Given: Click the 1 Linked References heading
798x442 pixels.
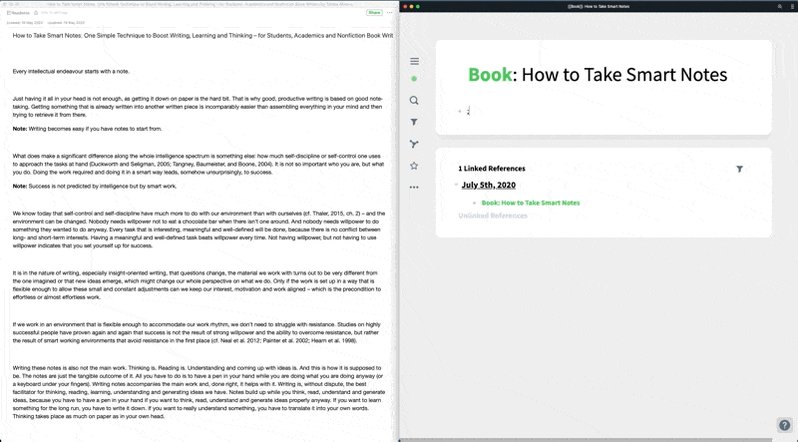Looking at the screenshot, I should pyautogui.click(x=492, y=169).
